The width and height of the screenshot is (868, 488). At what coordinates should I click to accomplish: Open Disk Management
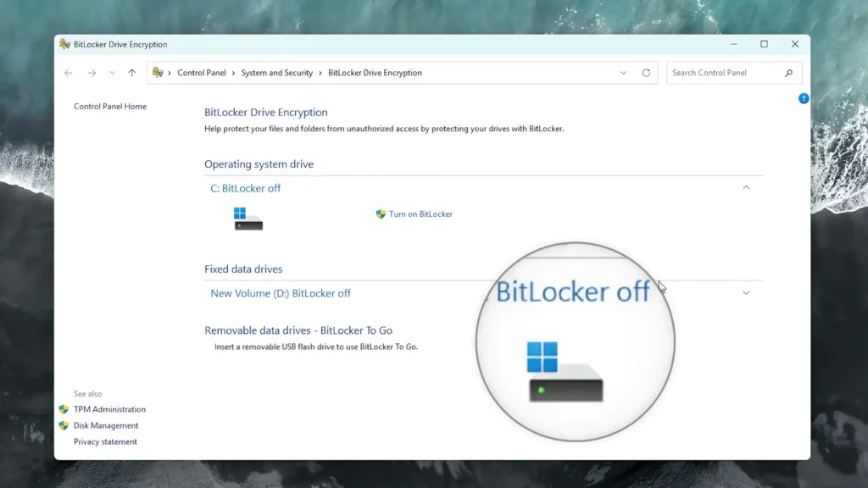[x=106, y=425]
